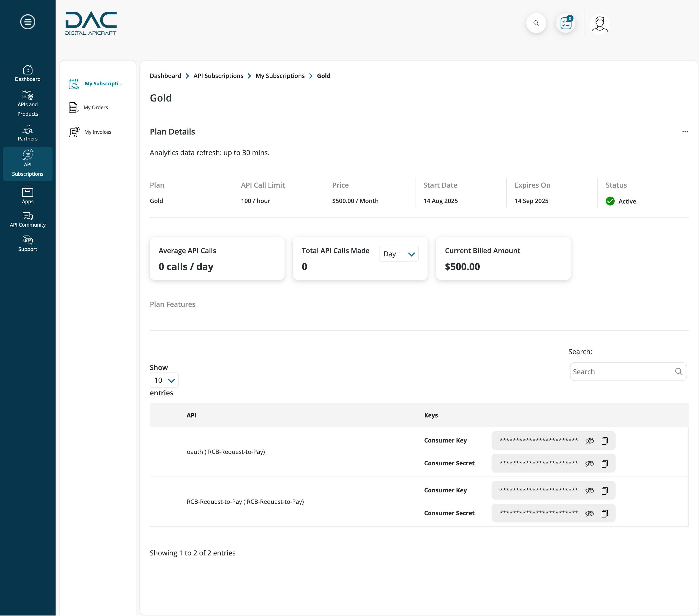Go to Dashboard via breadcrumb
The height and width of the screenshot is (616, 699).
[x=165, y=76]
